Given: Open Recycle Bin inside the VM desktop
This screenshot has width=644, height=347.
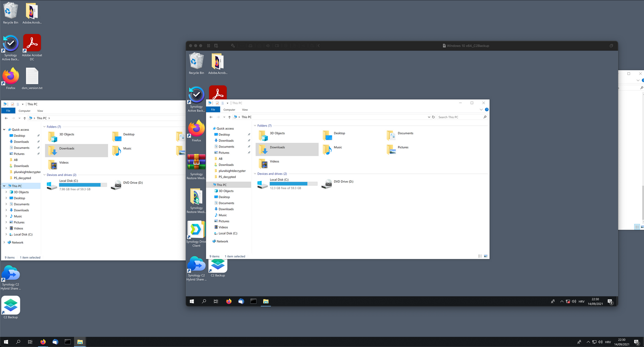Looking at the screenshot, I should (x=196, y=64).
